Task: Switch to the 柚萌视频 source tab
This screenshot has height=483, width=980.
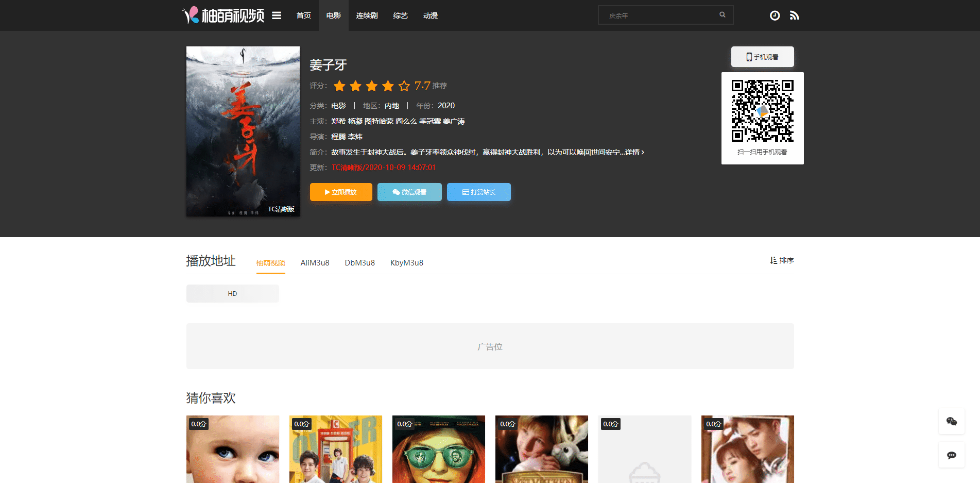Action: pos(271,263)
